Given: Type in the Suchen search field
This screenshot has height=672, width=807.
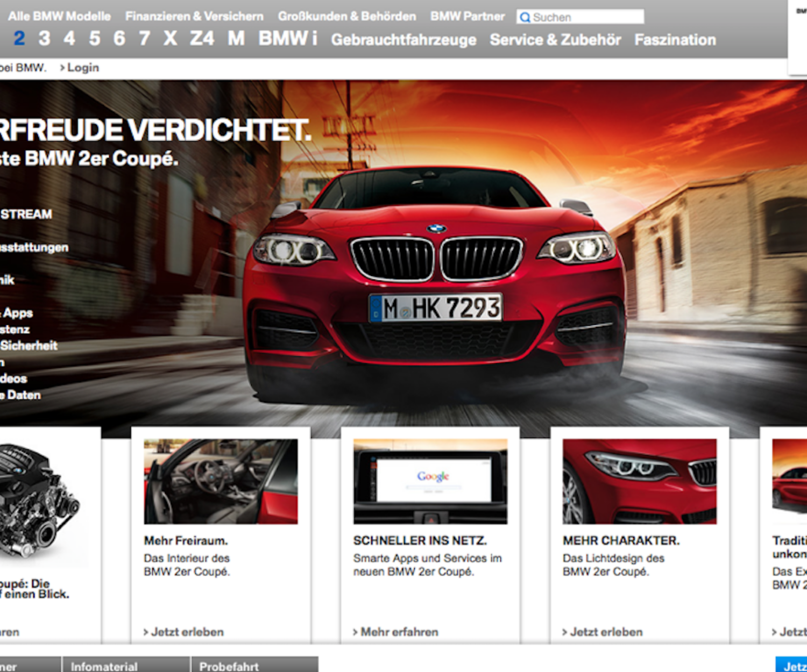Looking at the screenshot, I should (x=586, y=17).
